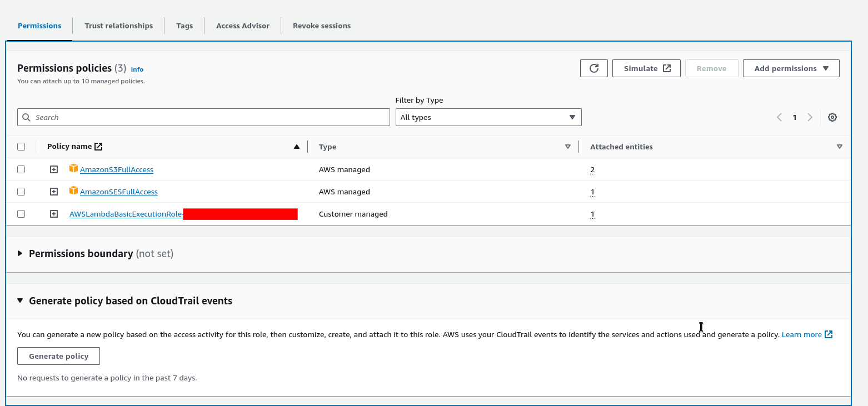This screenshot has height=406, width=868.
Task: Open the Access Advisor tab
Action: (243, 26)
